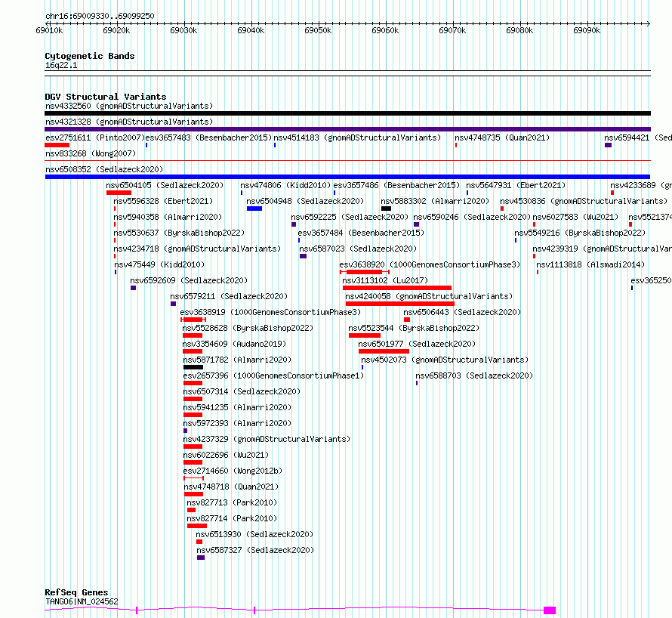Click the chr16:69009330..69099250 region label
This screenshot has height=618, width=672.
[x=100, y=16]
